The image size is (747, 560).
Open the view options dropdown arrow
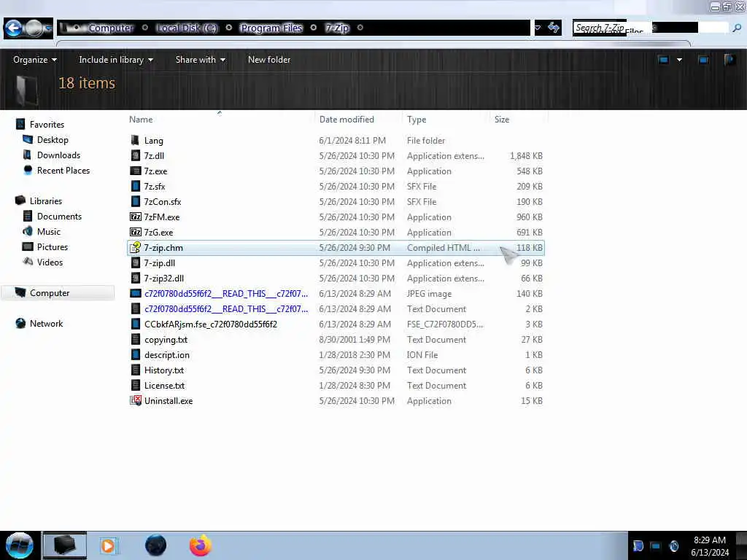[x=679, y=60]
